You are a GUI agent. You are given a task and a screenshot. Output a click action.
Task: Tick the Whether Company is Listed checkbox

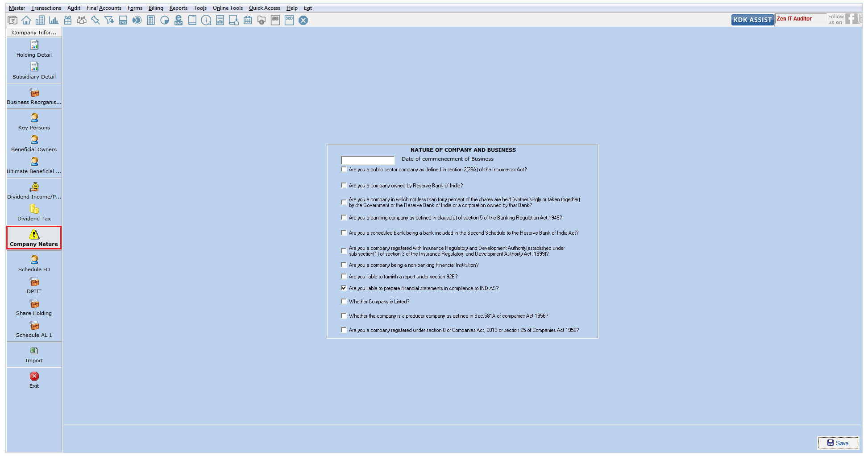[344, 302]
